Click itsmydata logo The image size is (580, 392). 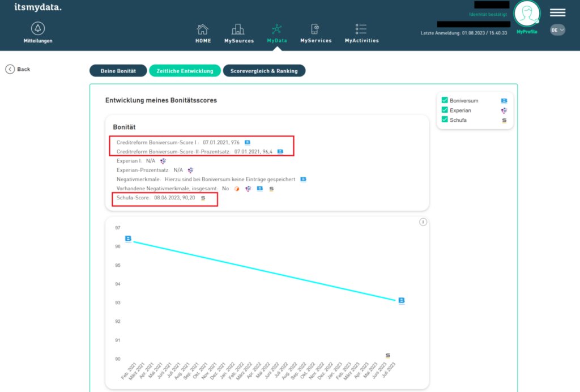pos(38,7)
